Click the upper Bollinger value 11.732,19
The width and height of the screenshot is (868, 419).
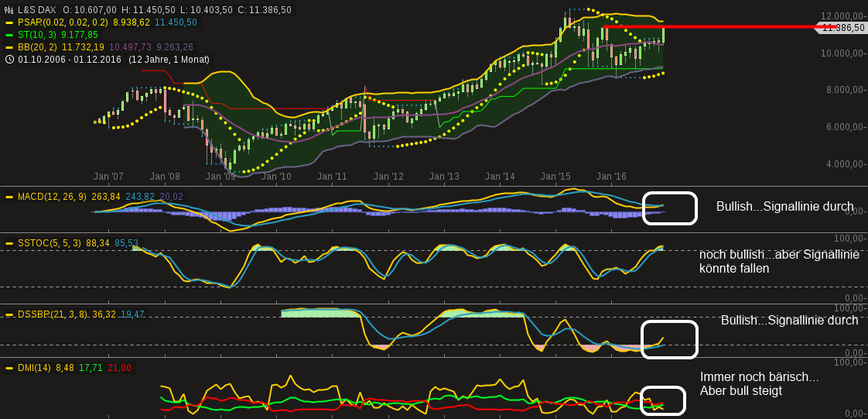[x=84, y=47]
